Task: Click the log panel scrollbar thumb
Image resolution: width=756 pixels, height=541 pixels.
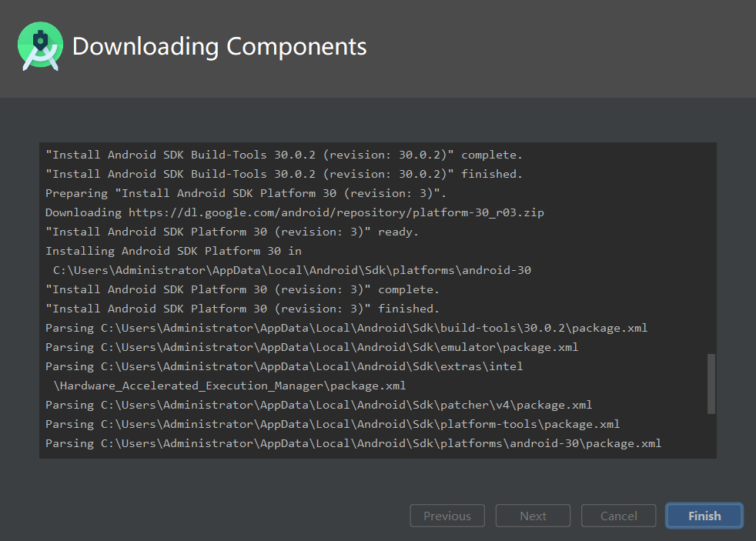Action: point(711,383)
